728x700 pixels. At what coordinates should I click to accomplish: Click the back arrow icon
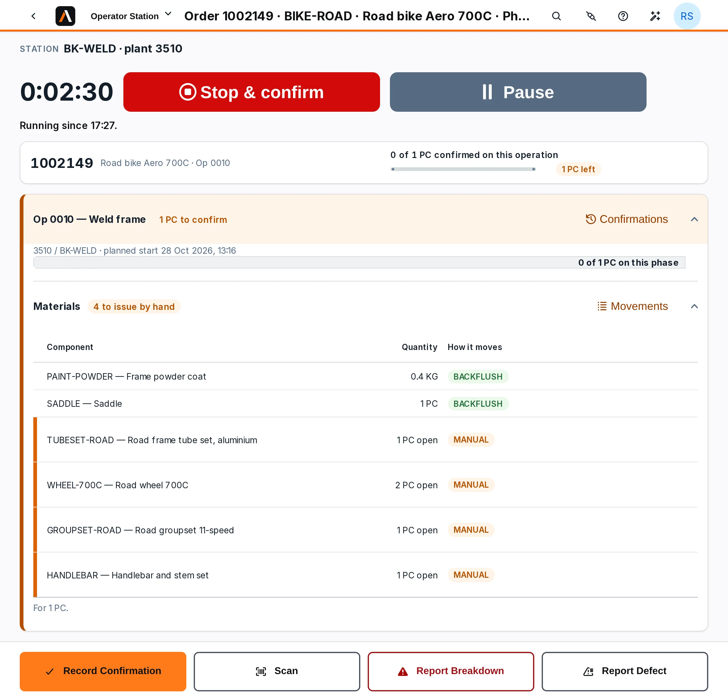coord(33,16)
